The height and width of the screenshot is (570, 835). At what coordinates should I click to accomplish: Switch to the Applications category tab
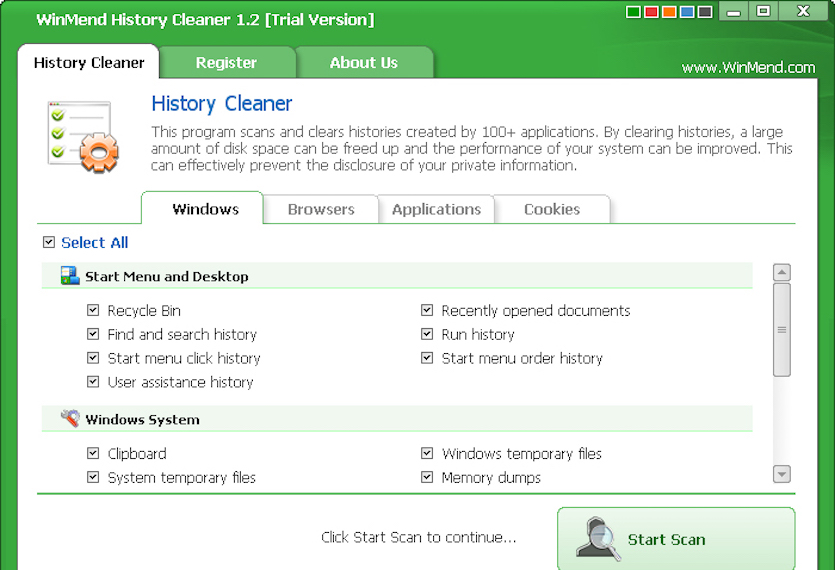(437, 209)
